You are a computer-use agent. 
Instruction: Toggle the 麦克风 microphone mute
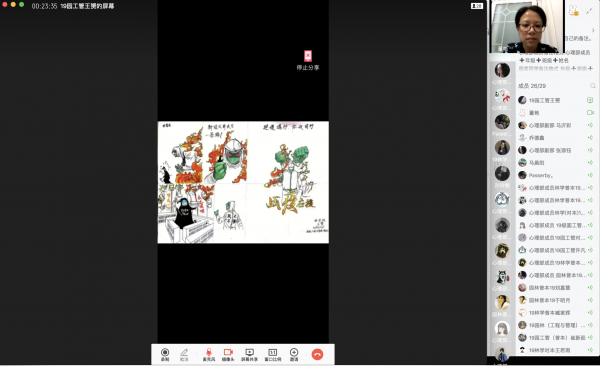[x=209, y=355]
